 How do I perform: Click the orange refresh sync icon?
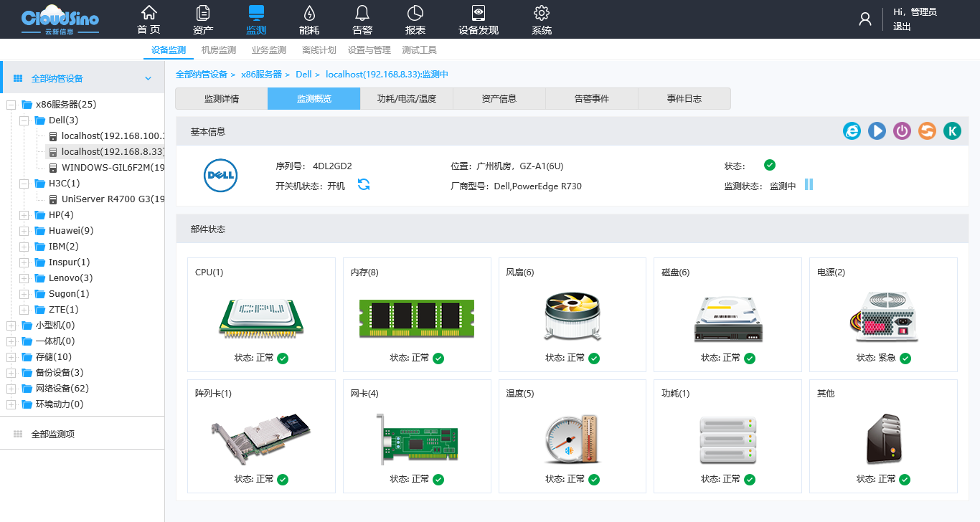(927, 130)
